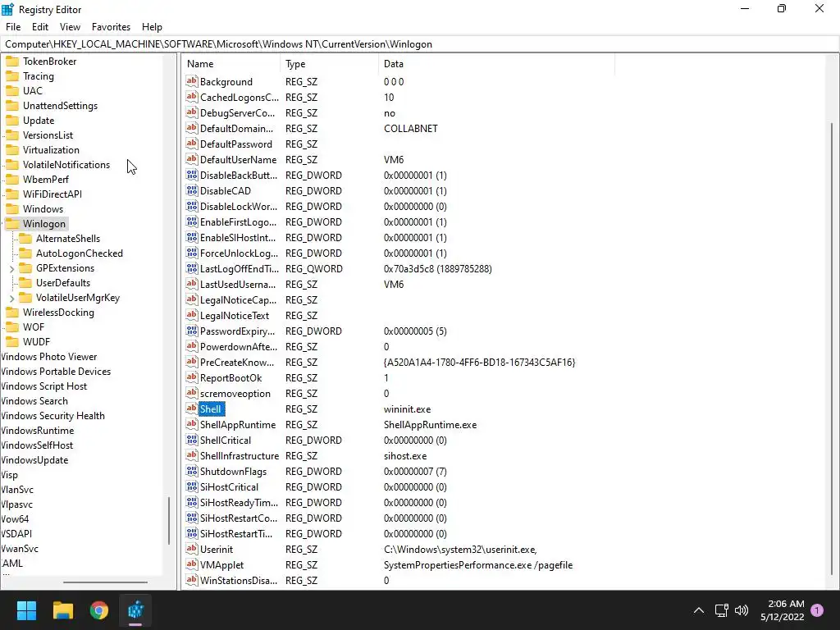Select the Windows Photo Viewer key
Screen dimensions: 840x630
[x=48, y=357]
